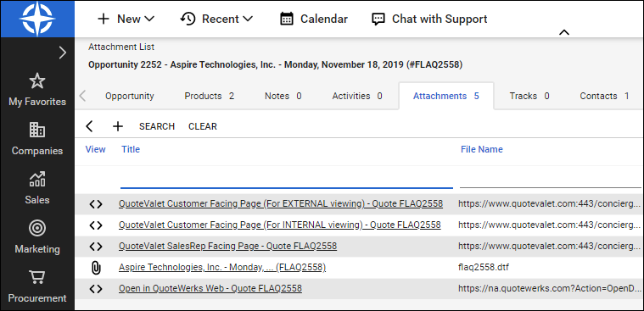Viewport: 644px width, 311px height.
Task: Click the paperclip icon for flaq2558.dtf
Action: (95, 268)
